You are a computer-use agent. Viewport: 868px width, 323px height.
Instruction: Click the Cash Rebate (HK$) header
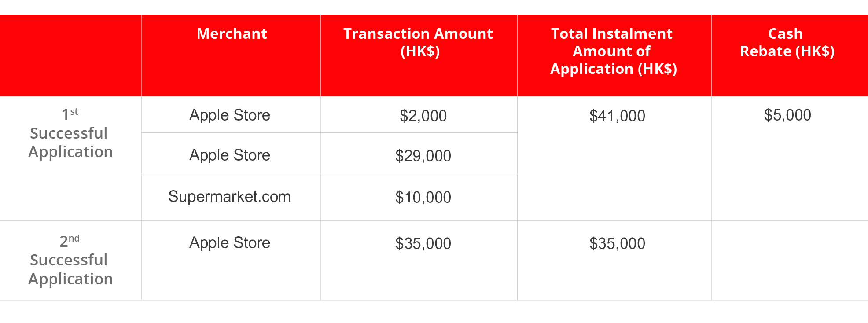pyautogui.click(x=787, y=42)
